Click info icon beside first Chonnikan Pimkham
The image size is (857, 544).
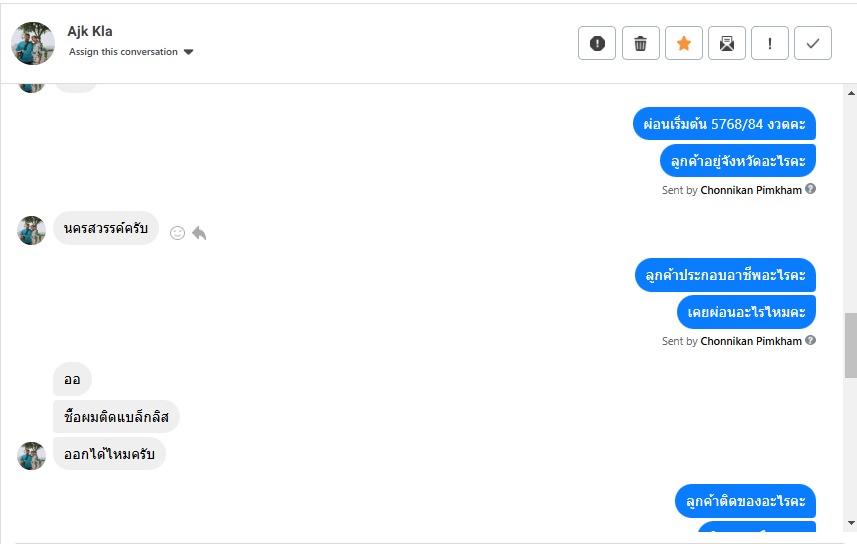811,189
